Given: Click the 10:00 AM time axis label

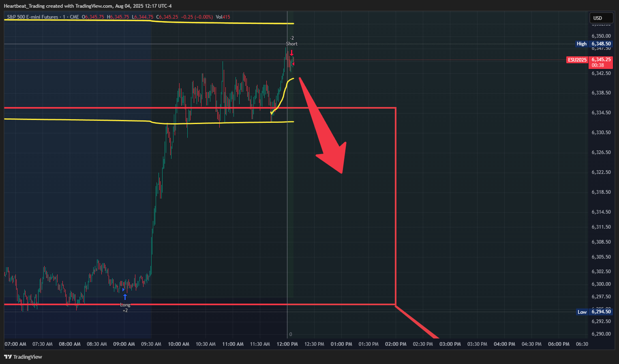Looking at the screenshot, I should click(179, 344).
